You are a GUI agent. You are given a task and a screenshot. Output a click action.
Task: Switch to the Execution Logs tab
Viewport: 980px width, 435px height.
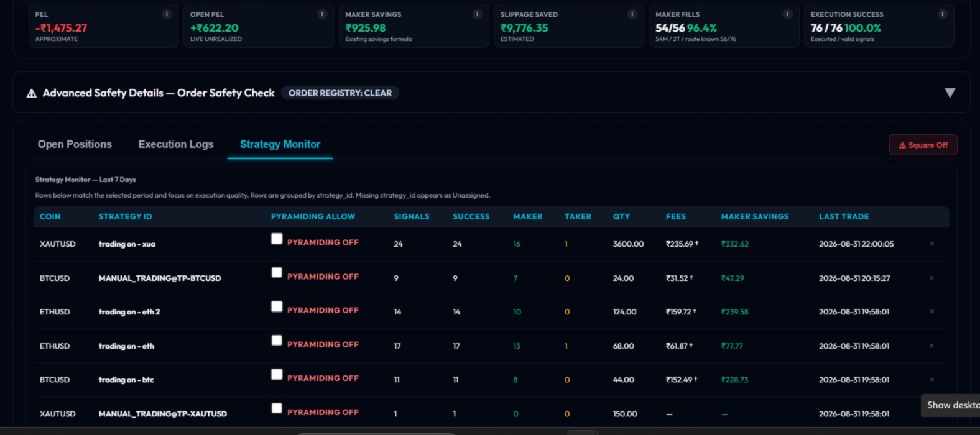[x=175, y=144]
